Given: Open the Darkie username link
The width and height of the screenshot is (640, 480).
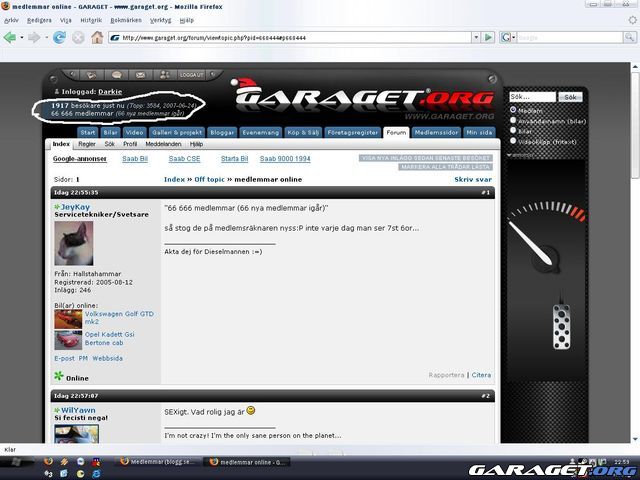Looking at the screenshot, I should (110, 92).
